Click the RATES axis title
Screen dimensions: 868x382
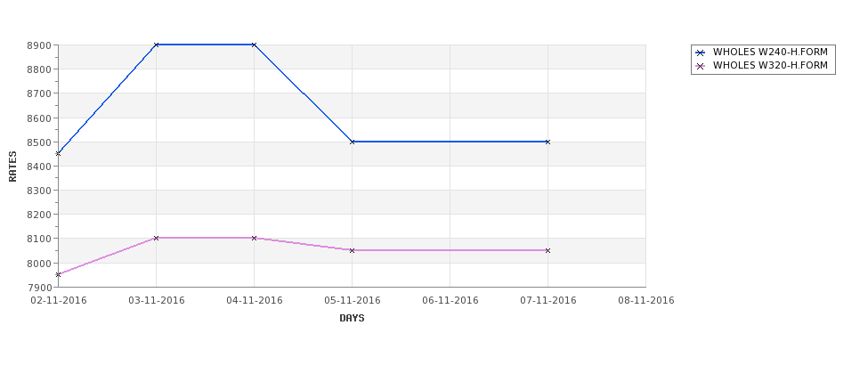click(x=12, y=167)
